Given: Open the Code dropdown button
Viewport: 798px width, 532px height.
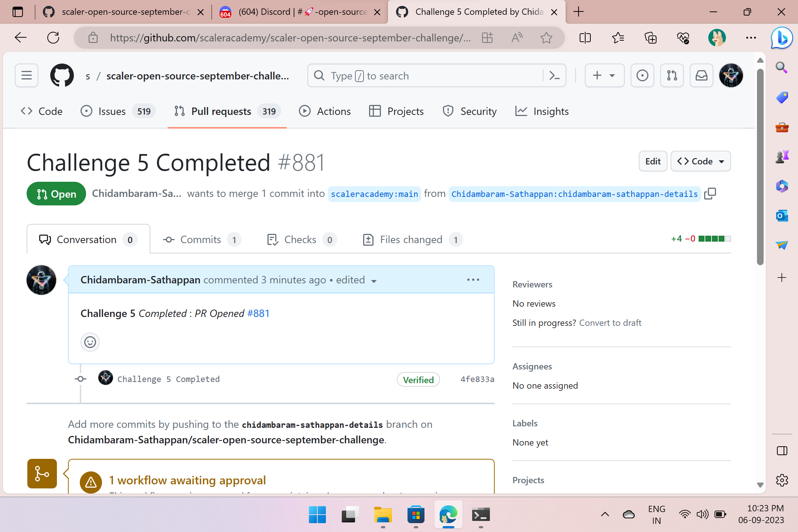Looking at the screenshot, I should click(x=700, y=161).
